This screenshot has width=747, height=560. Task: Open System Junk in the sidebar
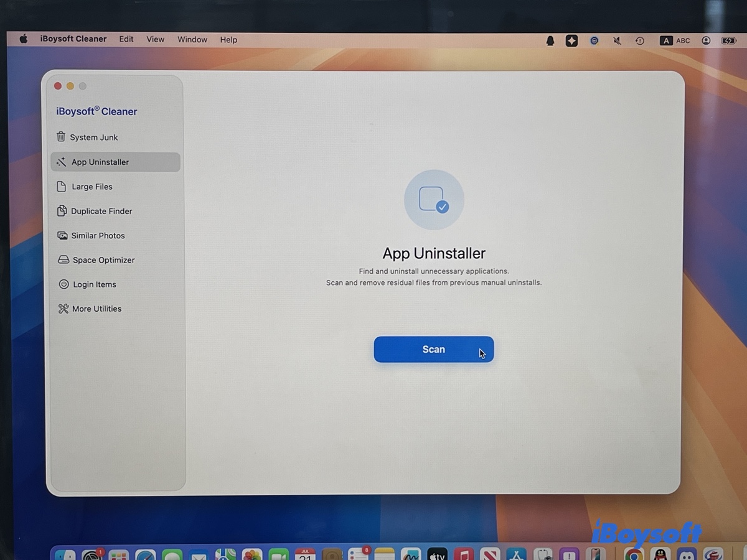click(x=115, y=137)
